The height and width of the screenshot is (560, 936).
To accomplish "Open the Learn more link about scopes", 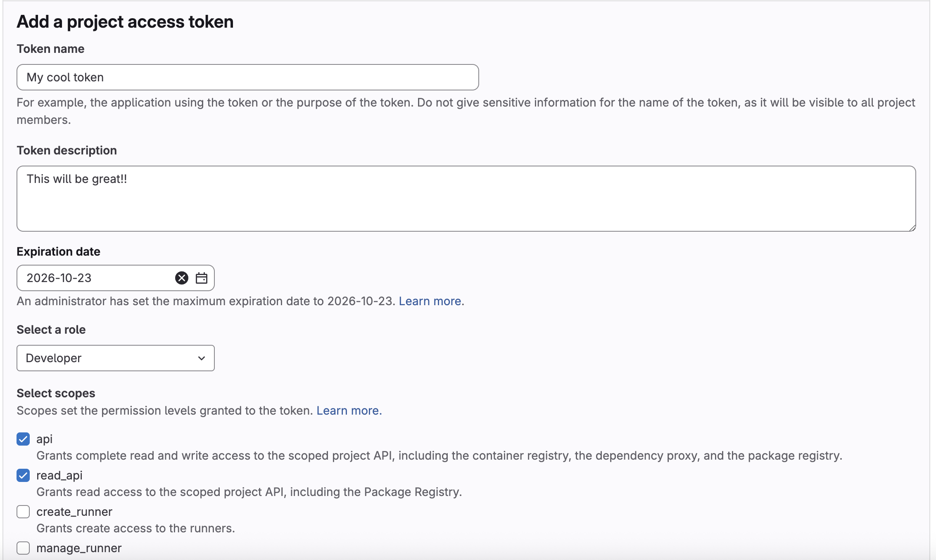I will point(348,411).
